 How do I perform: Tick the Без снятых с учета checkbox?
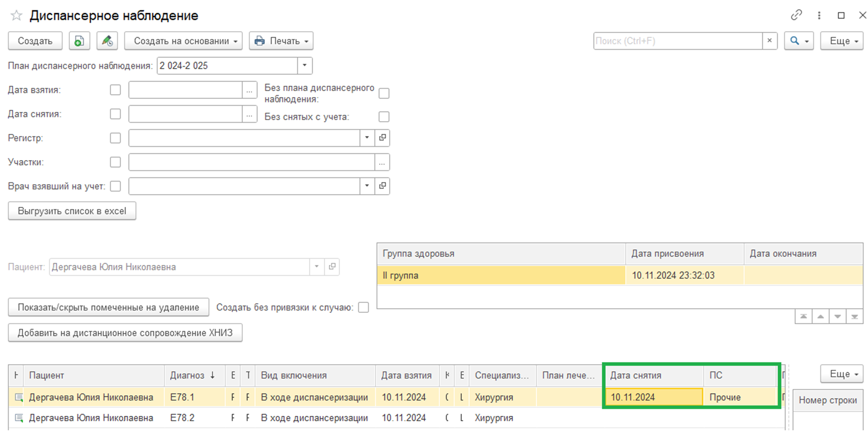coord(384,117)
